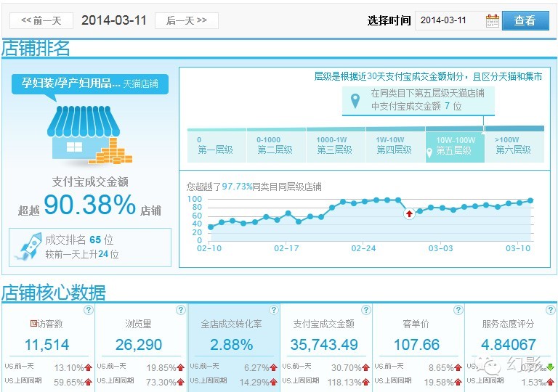Select the >100W 第六层级 tier tab

click(x=514, y=145)
